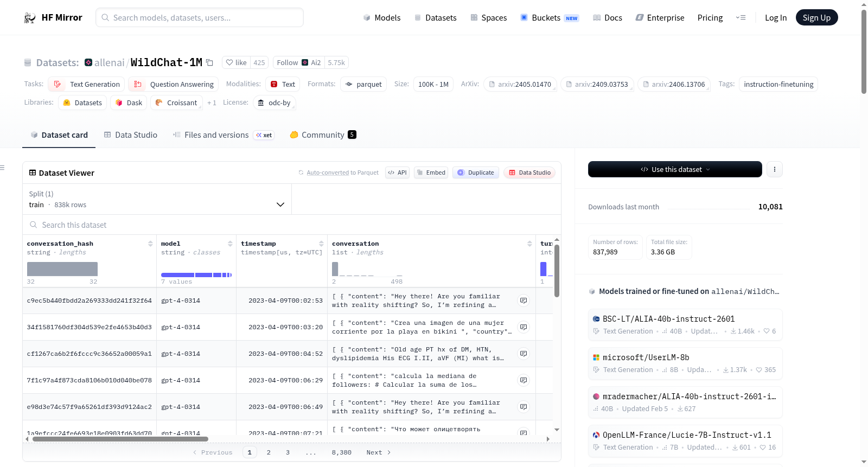Image resolution: width=868 pixels, height=467 pixels.
Task: Click the Embed button
Action: (x=431, y=172)
